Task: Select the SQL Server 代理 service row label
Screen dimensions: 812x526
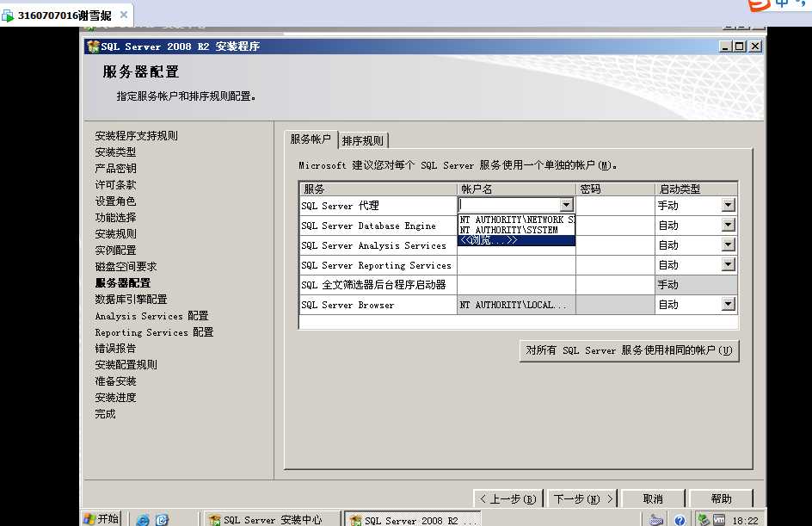Action: pyautogui.click(x=341, y=206)
